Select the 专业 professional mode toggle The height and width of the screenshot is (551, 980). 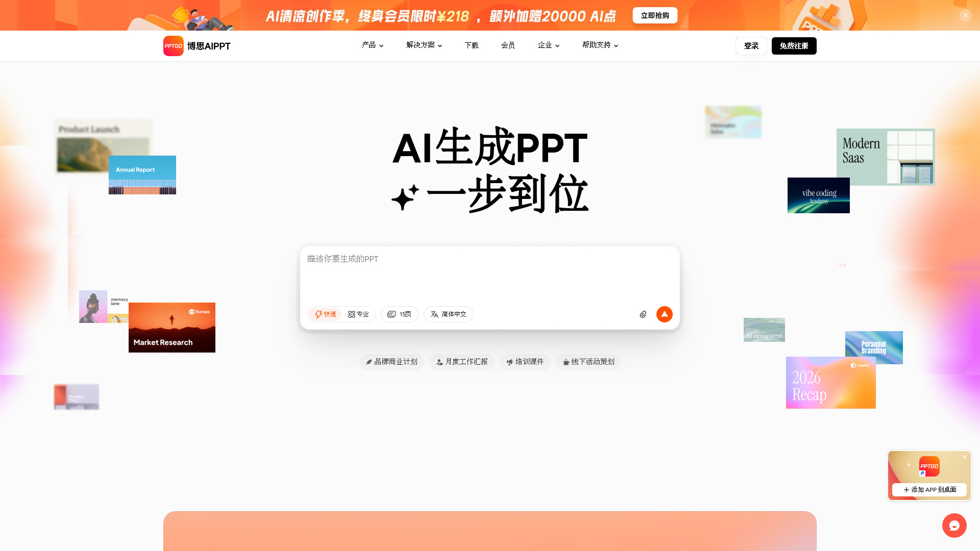coord(358,314)
